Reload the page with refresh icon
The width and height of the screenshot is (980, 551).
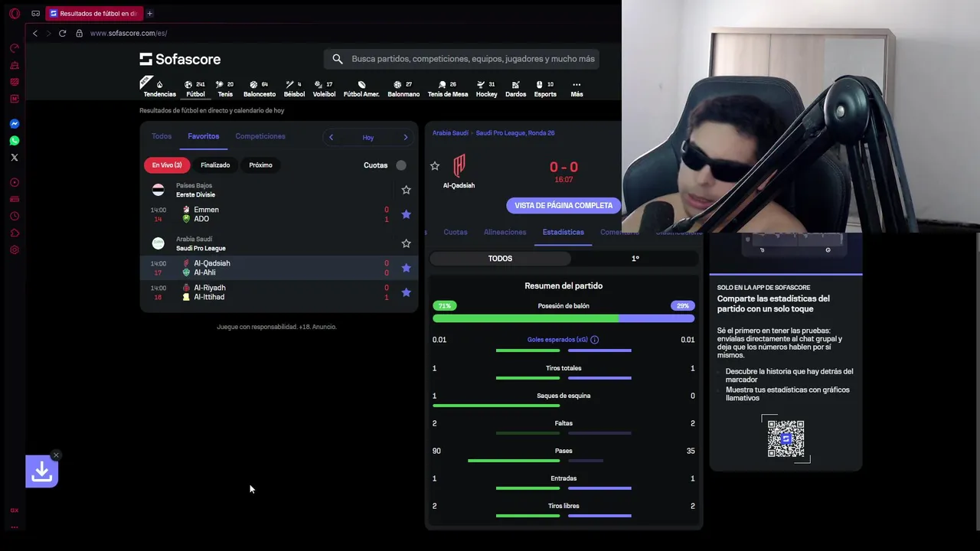tap(62, 33)
